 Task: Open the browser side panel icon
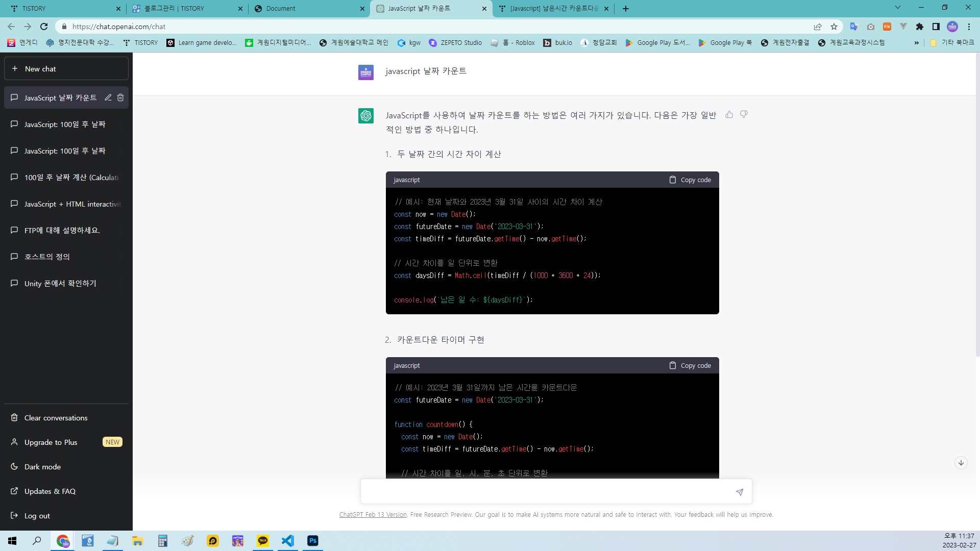[936, 27]
